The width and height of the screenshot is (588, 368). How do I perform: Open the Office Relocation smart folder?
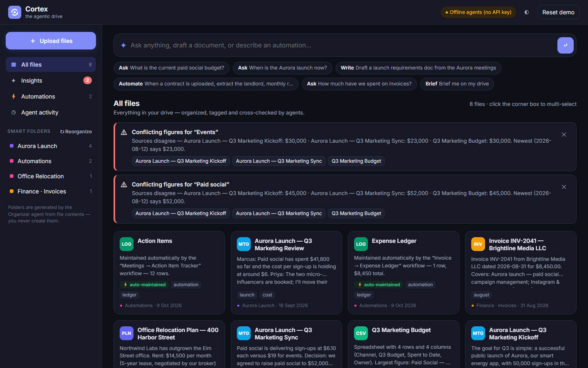pyautogui.click(x=51, y=176)
